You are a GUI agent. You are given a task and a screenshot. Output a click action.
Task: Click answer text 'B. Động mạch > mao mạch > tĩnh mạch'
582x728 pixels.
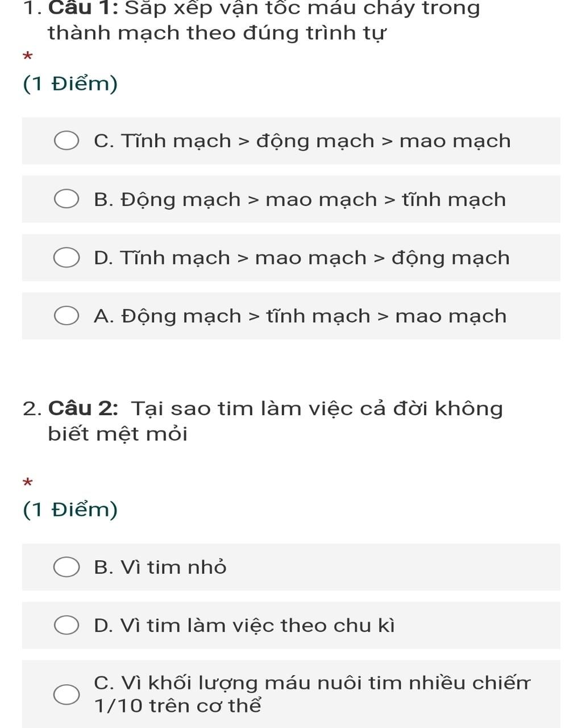pos(300,200)
